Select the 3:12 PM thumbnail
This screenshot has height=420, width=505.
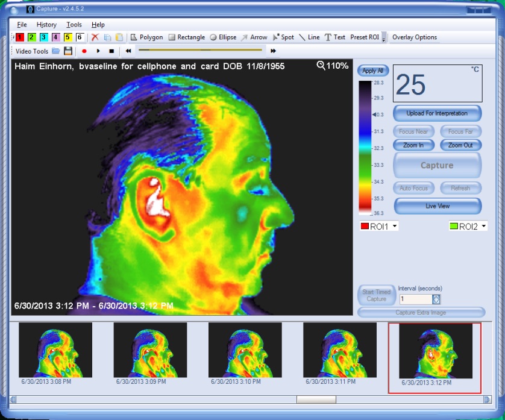(x=436, y=351)
